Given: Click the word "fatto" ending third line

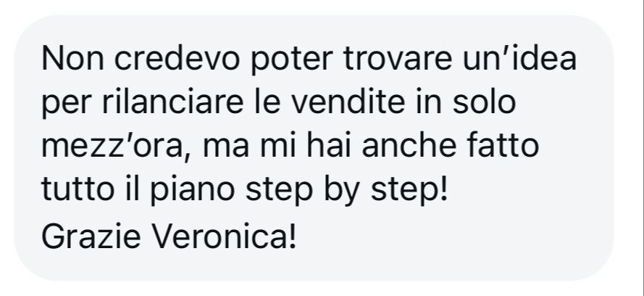Looking at the screenshot, I should (503, 146).
